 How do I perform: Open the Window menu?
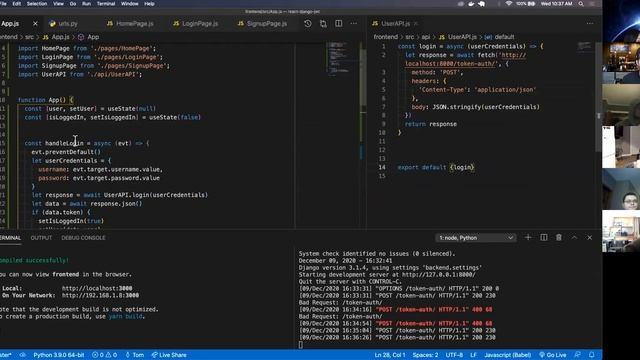[x=130, y=4]
